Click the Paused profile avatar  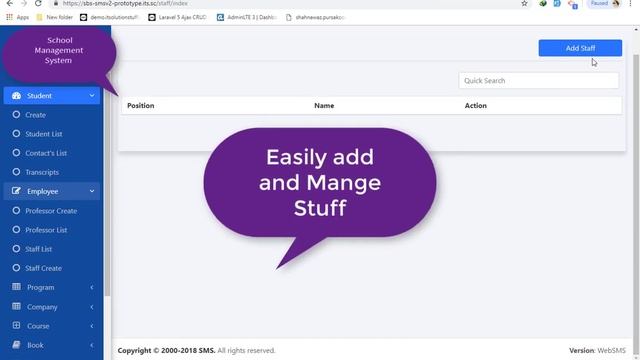[616, 3]
